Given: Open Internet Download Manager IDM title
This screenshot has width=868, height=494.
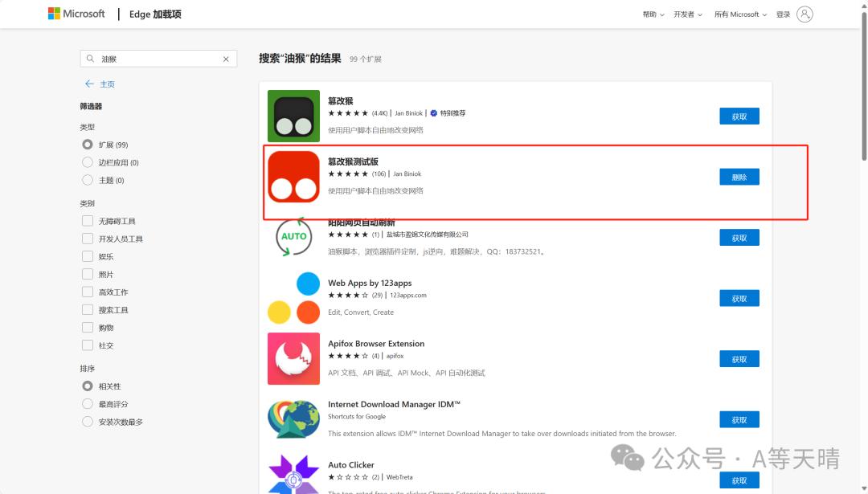Looking at the screenshot, I should (x=394, y=404).
